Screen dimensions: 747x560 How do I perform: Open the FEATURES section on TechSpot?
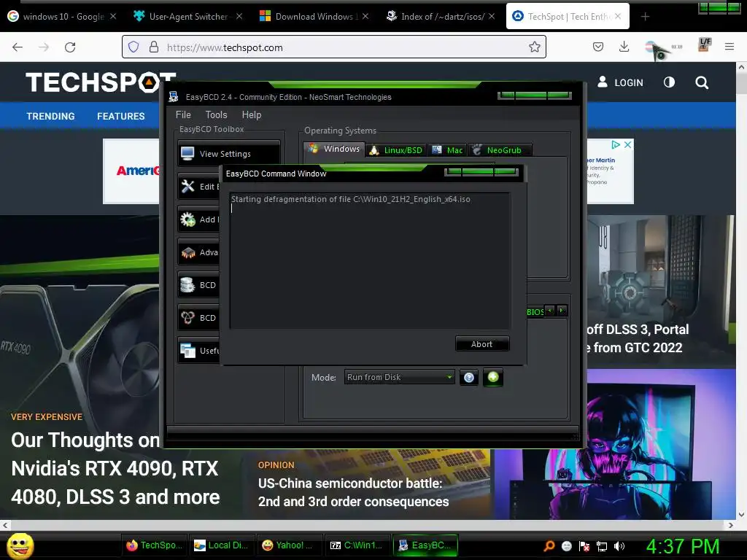tap(121, 116)
